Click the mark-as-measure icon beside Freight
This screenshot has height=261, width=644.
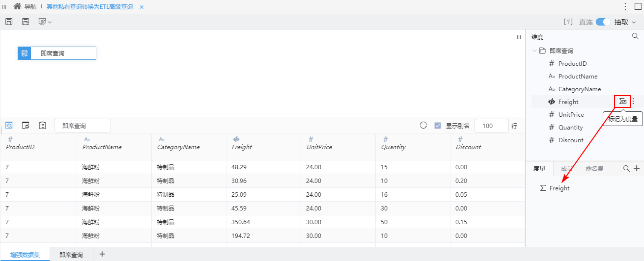click(622, 102)
